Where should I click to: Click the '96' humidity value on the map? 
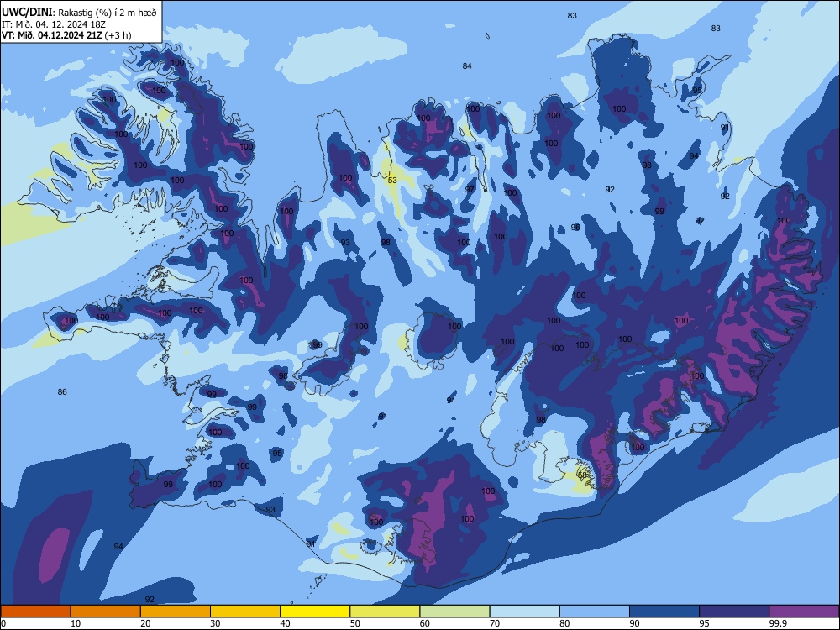(575, 227)
